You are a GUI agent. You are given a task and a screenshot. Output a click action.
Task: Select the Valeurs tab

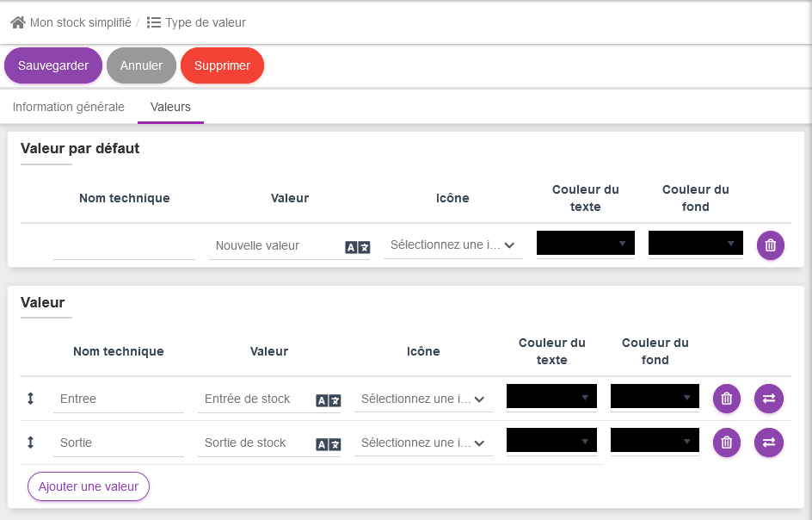(x=170, y=108)
